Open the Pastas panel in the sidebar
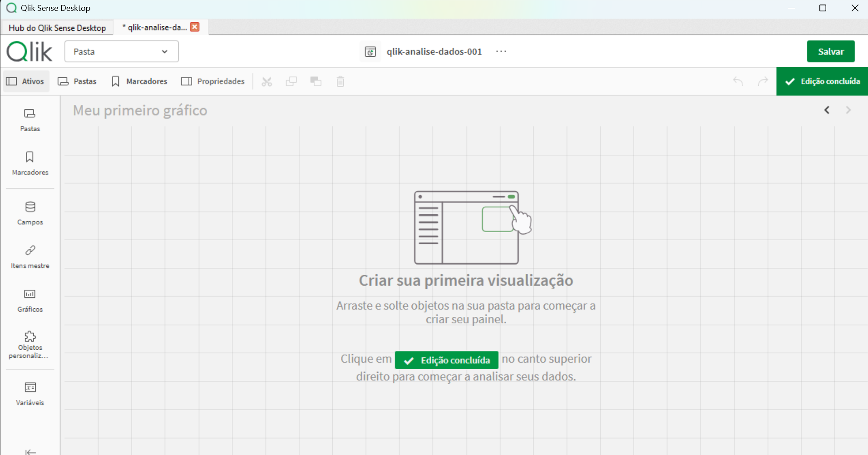The width and height of the screenshot is (868, 455). [x=30, y=120]
